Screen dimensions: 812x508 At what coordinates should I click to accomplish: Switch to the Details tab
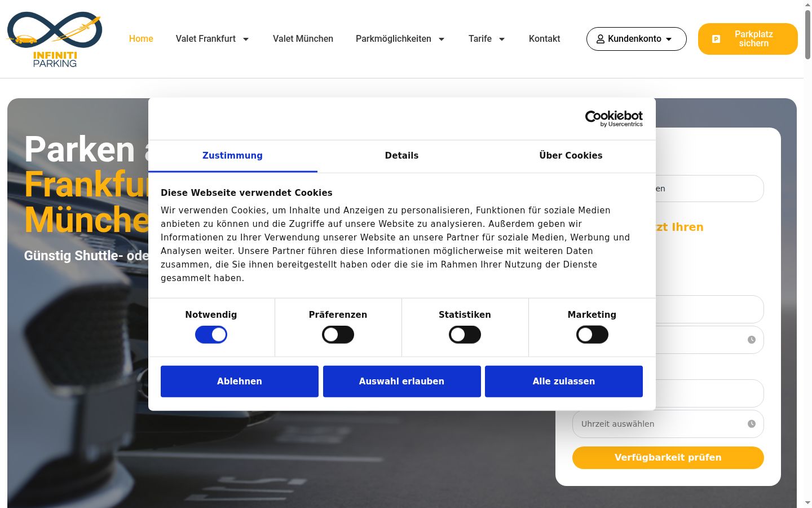click(401, 156)
